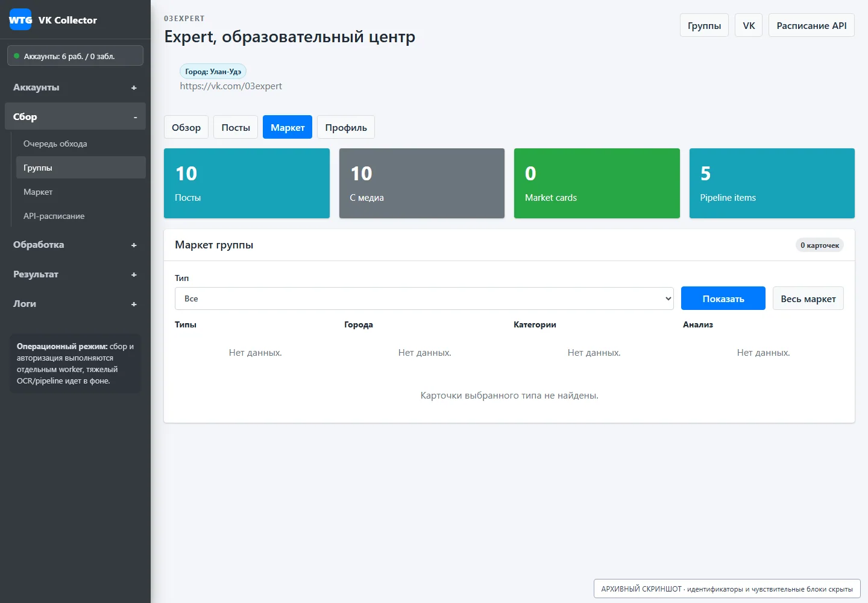This screenshot has width=868, height=603.
Task: Open the Тип dropdown showing Все
Action: pyautogui.click(x=424, y=298)
